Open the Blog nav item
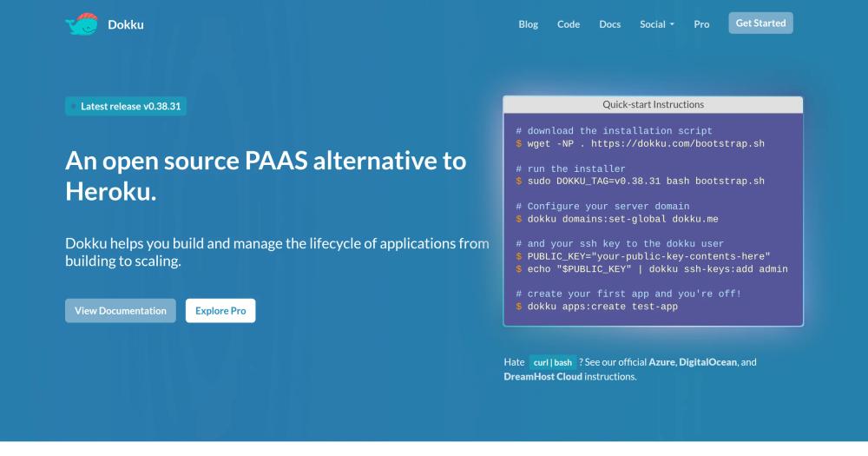The image size is (868, 456). pyautogui.click(x=528, y=24)
